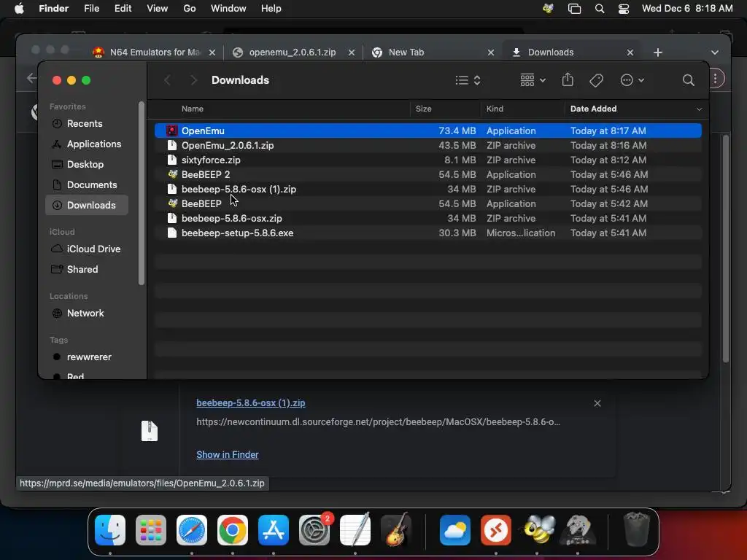This screenshot has width=747, height=560.
Task: Launch GarageBand from the dock
Action: (396, 530)
